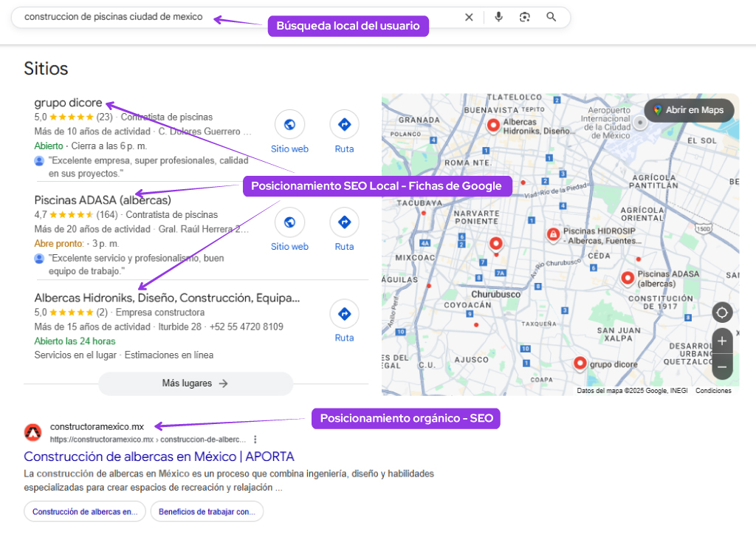Open the sitelink chip Beneficios de trabajar con

click(207, 511)
